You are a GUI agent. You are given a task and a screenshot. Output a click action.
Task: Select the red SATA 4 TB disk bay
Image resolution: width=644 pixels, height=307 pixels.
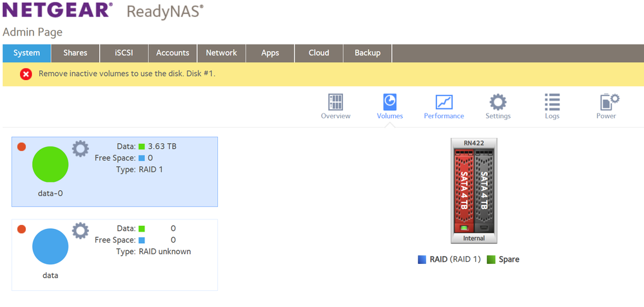(x=463, y=189)
